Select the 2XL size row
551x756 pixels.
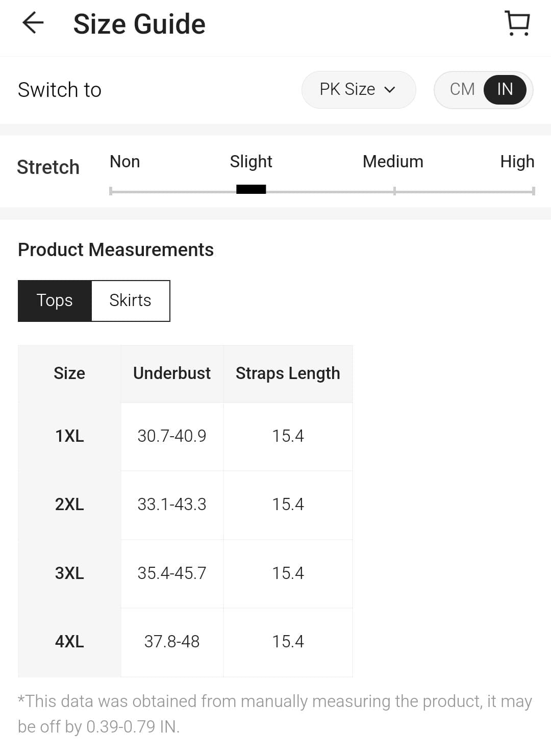click(x=69, y=505)
